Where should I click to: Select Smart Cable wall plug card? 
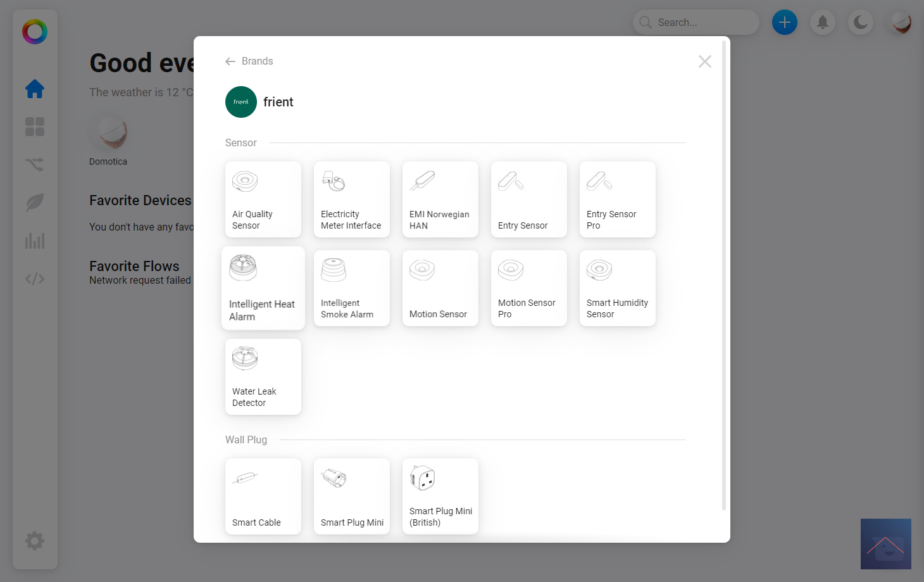[263, 497]
